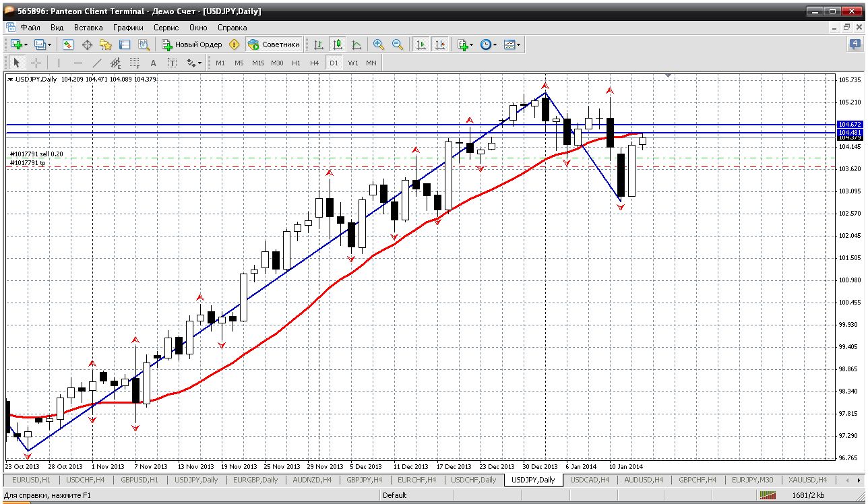Open the Вид menu
The width and height of the screenshot is (868, 504).
point(57,28)
